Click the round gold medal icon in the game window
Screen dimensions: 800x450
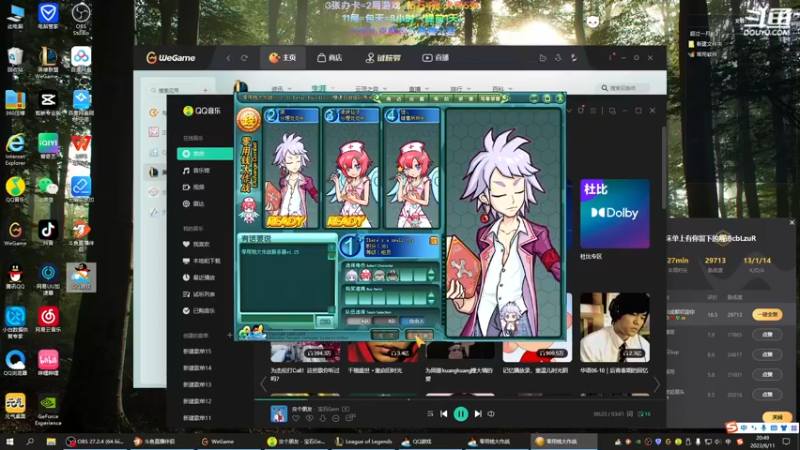click(x=249, y=120)
